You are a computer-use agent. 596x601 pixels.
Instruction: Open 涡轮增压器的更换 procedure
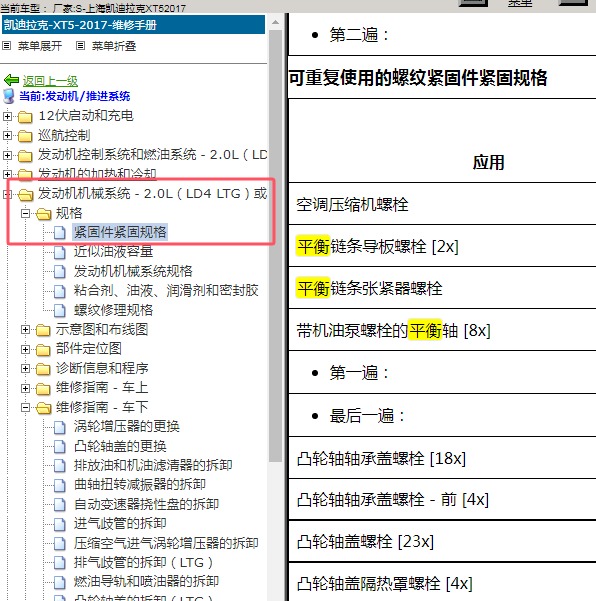pyautogui.click(x=126, y=427)
